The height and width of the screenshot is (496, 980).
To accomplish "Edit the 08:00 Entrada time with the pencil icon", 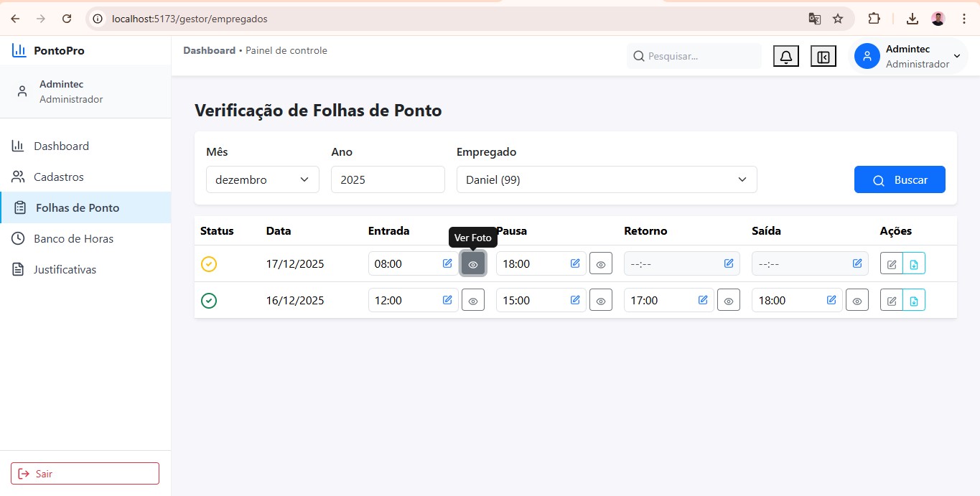I will [x=447, y=263].
